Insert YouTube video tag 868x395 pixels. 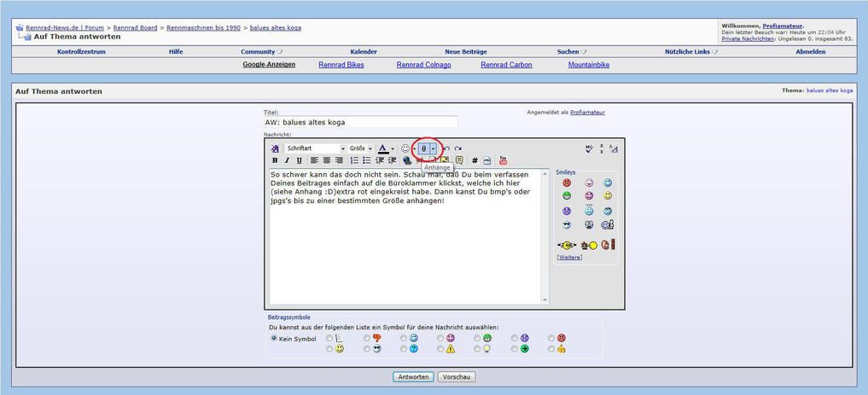pyautogui.click(x=503, y=160)
